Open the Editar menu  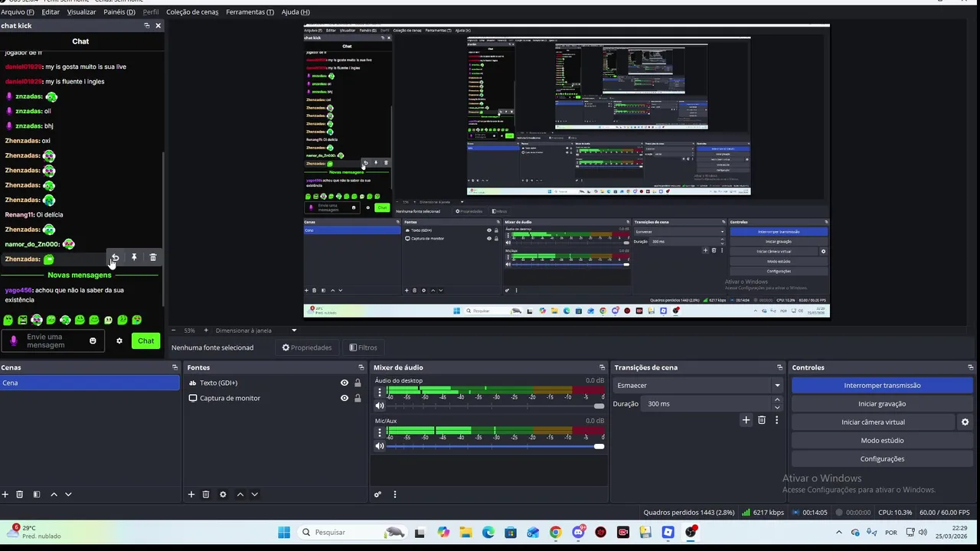(x=51, y=12)
